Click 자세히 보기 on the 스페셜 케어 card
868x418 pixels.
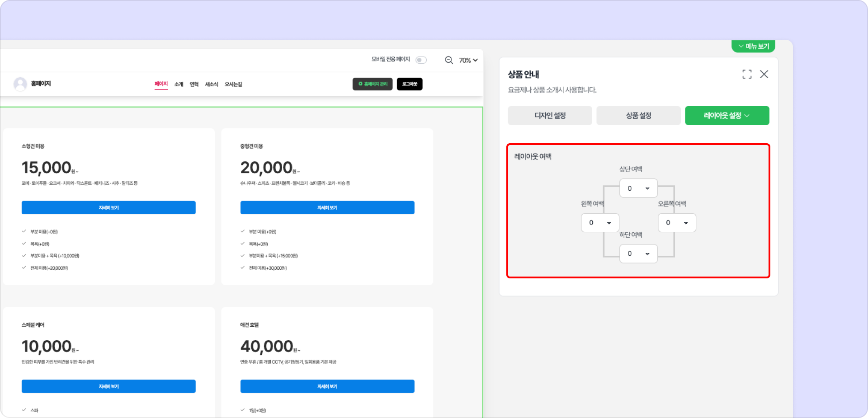tap(108, 386)
